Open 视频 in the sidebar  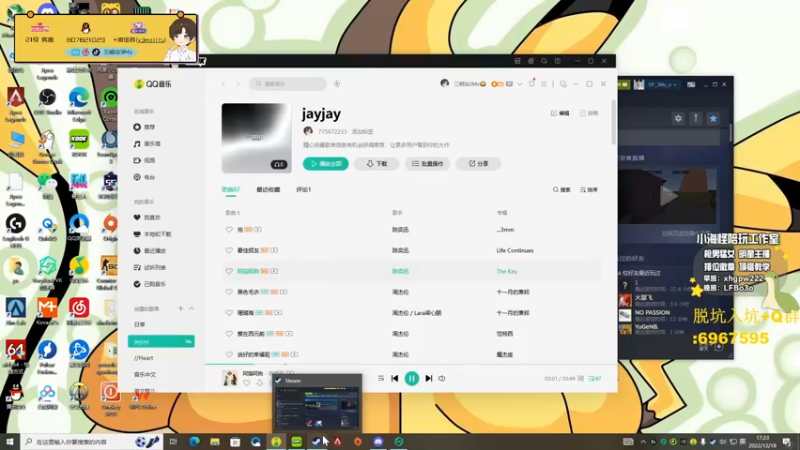point(144,160)
